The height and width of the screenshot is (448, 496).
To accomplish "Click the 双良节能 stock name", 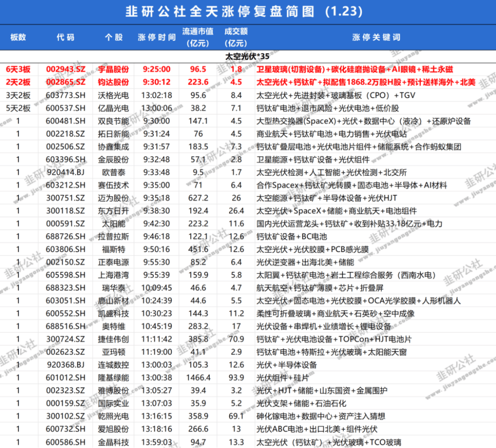I will (x=114, y=121).
